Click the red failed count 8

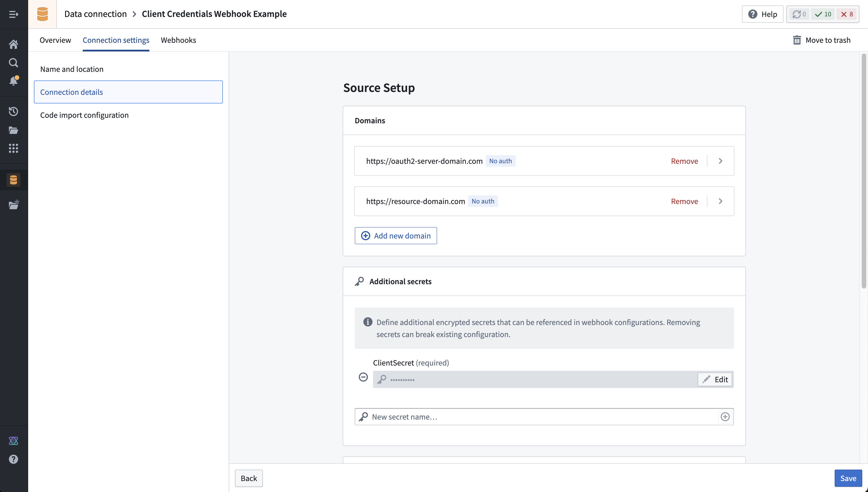point(847,14)
